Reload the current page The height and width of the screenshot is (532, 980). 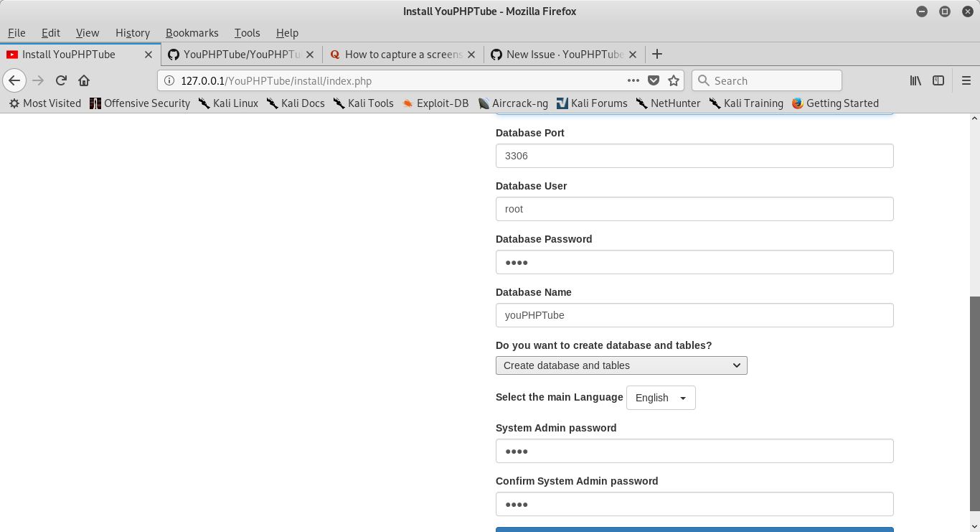click(61, 80)
